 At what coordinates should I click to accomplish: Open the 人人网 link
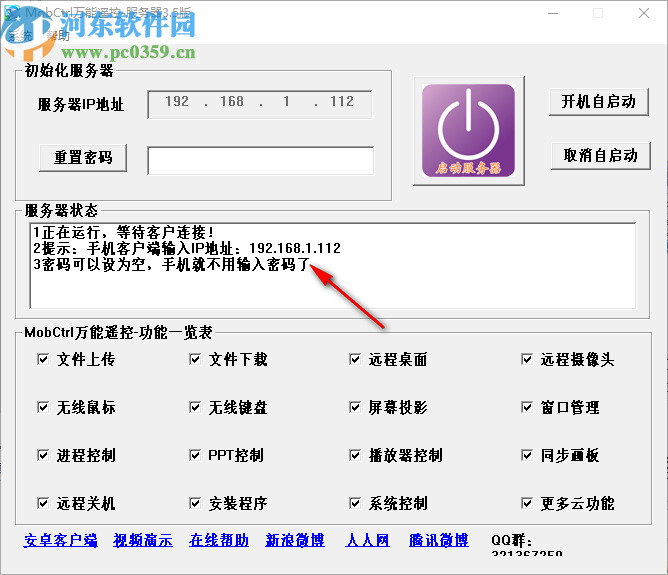point(367,540)
